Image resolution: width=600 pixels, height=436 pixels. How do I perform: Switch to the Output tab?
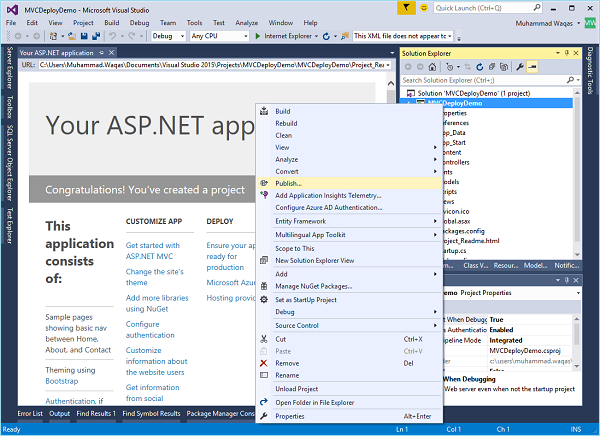pyautogui.click(x=59, y=413)
